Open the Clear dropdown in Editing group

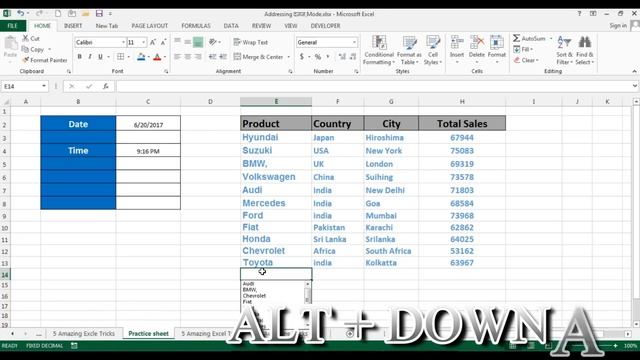point(526,60)
